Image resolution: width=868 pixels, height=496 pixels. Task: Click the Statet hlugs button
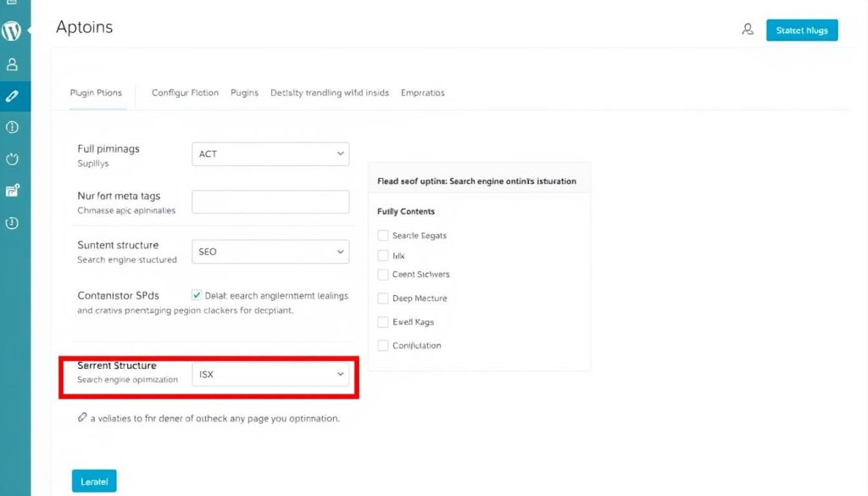[801, 30]
